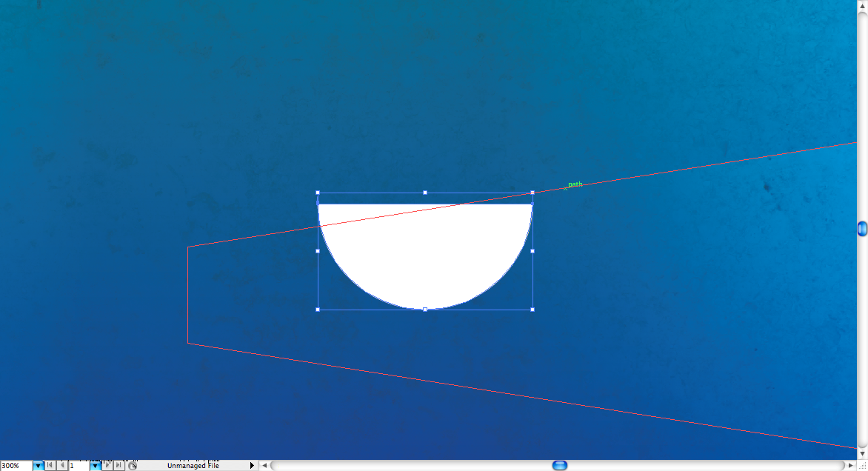
Task: Click the Version Cue status icon
Action: (133, 466)
